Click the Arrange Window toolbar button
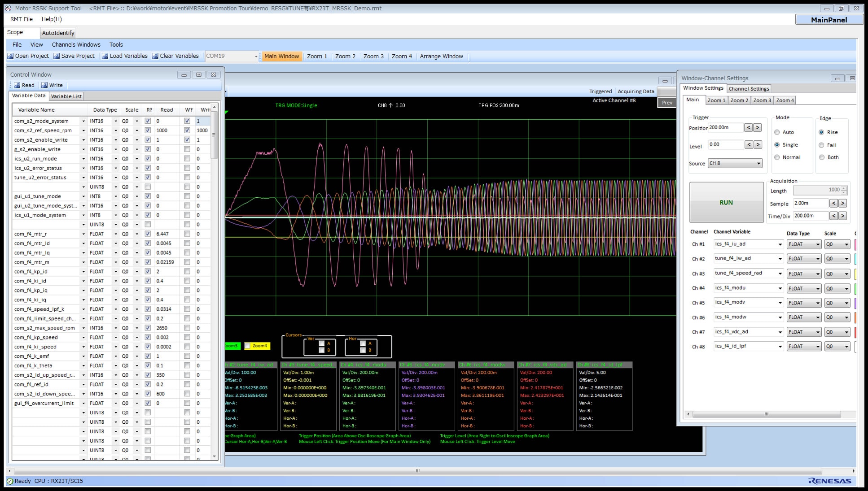 442,56
